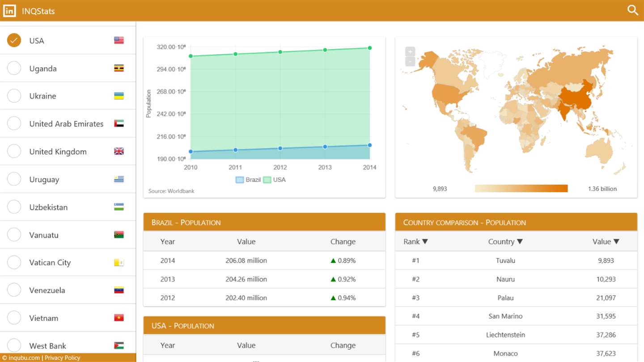Image resolution: width=644 pixels, height=362 pixels.
Task: Open the inqubu.com link
Action: tap(24, 358)
